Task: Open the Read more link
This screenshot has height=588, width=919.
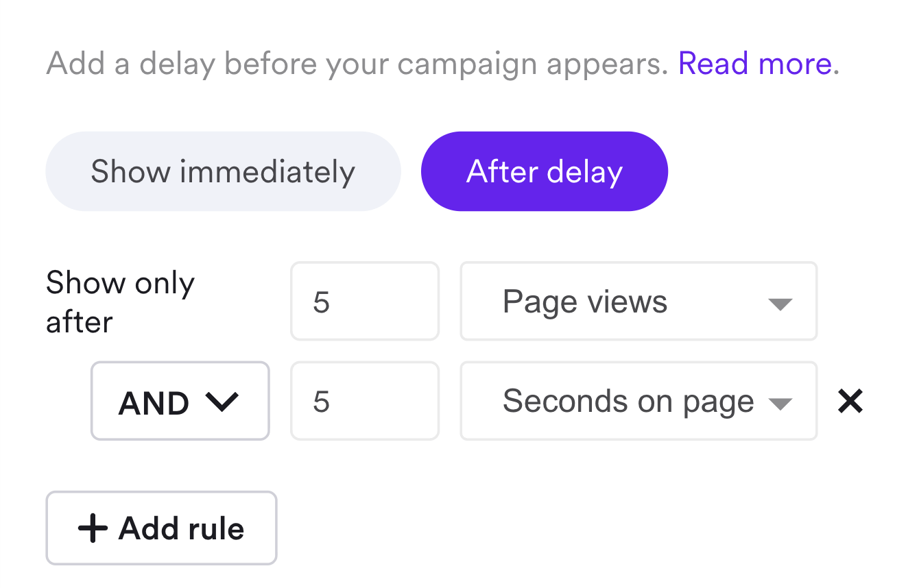Action: click(x=754, y=64)
